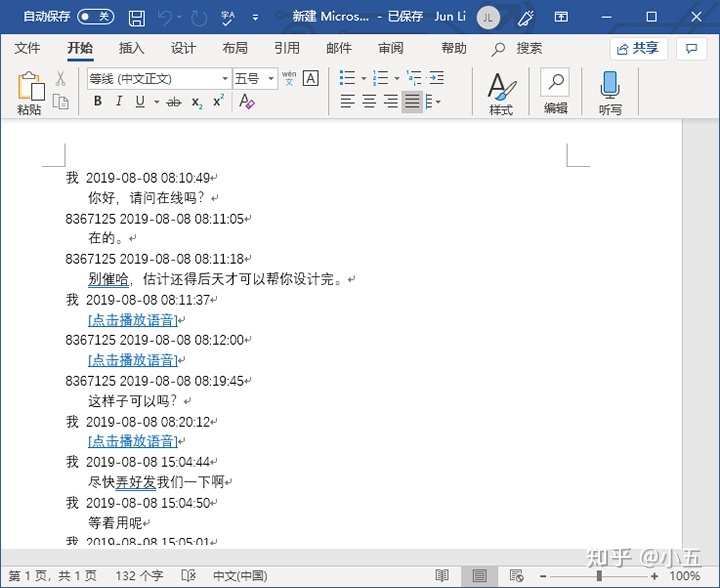720x588 pixels.
Task: Click the 中文(中国) language indicator
Action: pos(240,576)
